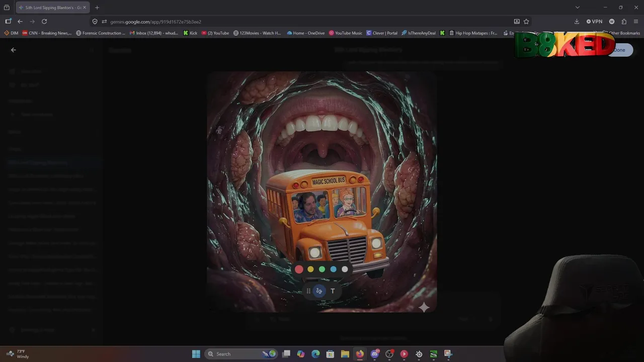
Task: Open the DIM bookmark
Action: pos(11,33)
